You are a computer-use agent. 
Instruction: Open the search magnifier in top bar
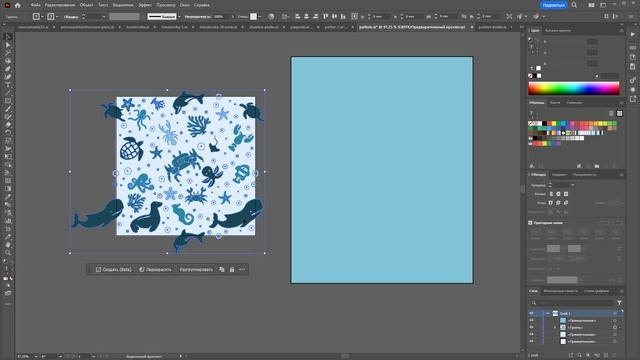(574, 5)
